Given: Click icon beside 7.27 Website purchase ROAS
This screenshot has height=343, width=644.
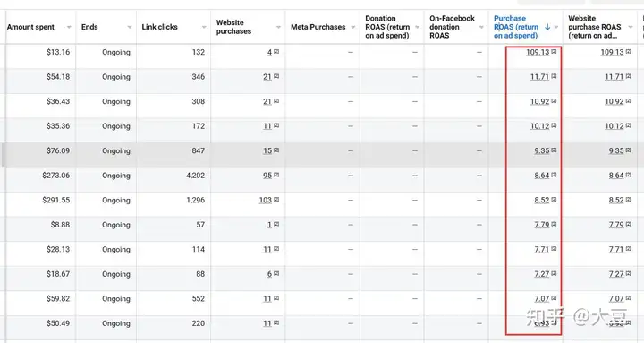Looking at the screenshot, I should 629,273.
